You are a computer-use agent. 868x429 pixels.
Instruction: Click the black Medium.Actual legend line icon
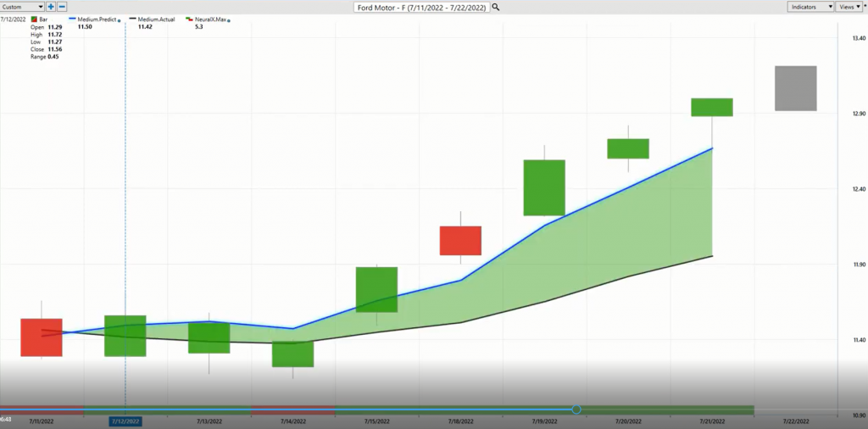point(132,19)
